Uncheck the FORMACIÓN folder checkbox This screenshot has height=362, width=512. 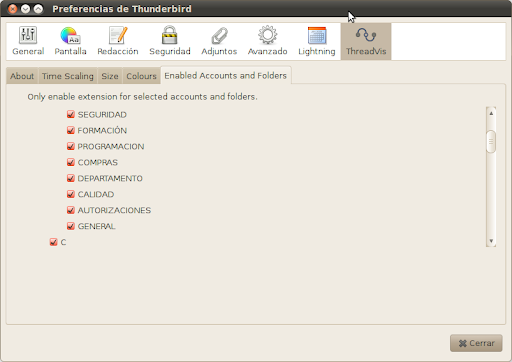71,130
